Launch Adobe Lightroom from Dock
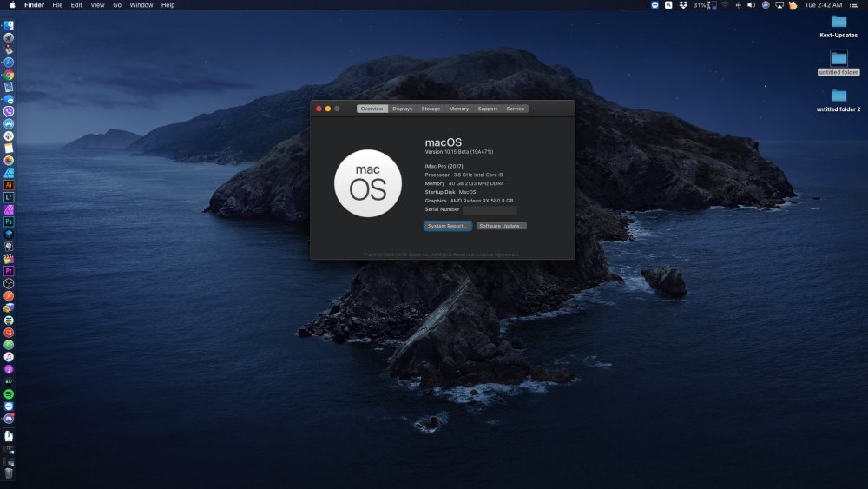 coord(9,197)
